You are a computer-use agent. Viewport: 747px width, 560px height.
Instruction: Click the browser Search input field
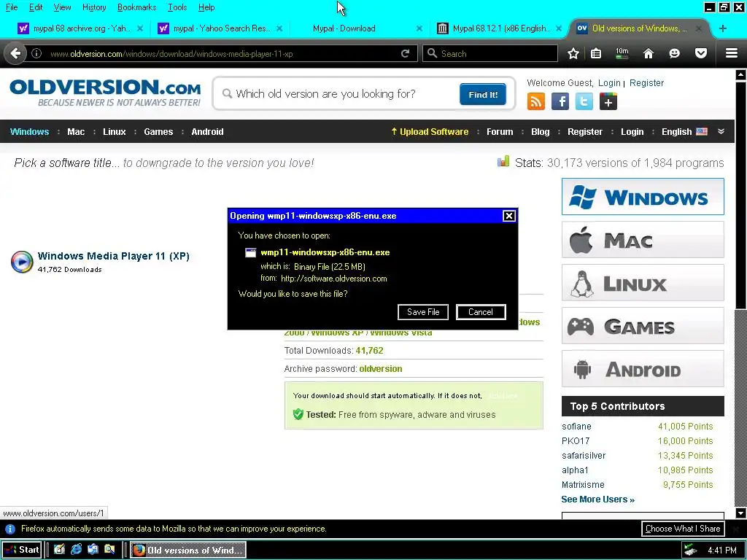tap(490, 53)
